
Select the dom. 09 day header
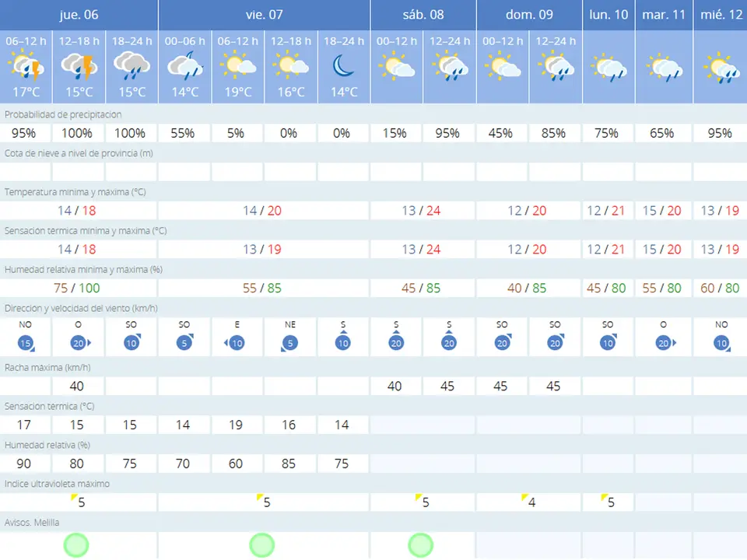coord(529,15)
